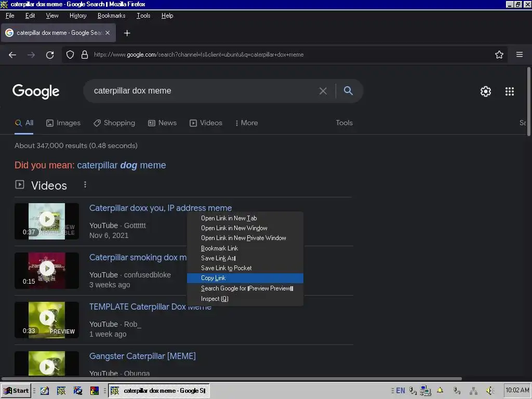Choose Open Link in New Private Window
The height and width of the screenshot is (399, 532).
[245, 238]
